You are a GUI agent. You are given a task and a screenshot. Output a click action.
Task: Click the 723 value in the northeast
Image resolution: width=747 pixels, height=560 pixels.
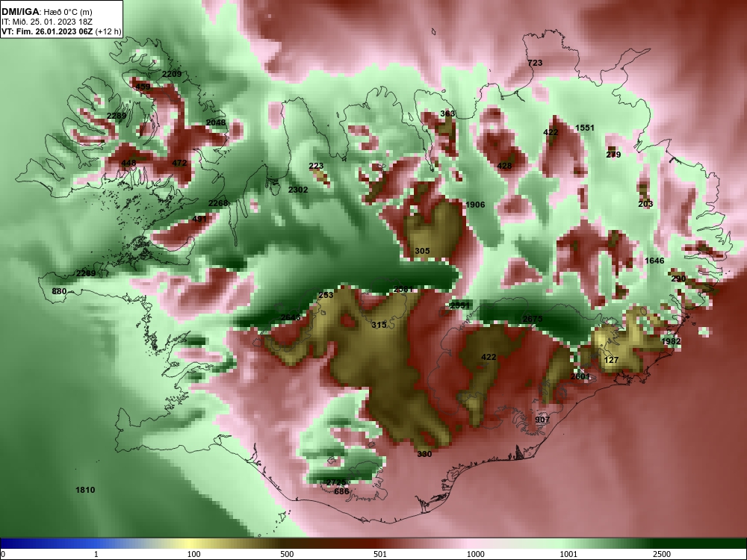point(535,63)
